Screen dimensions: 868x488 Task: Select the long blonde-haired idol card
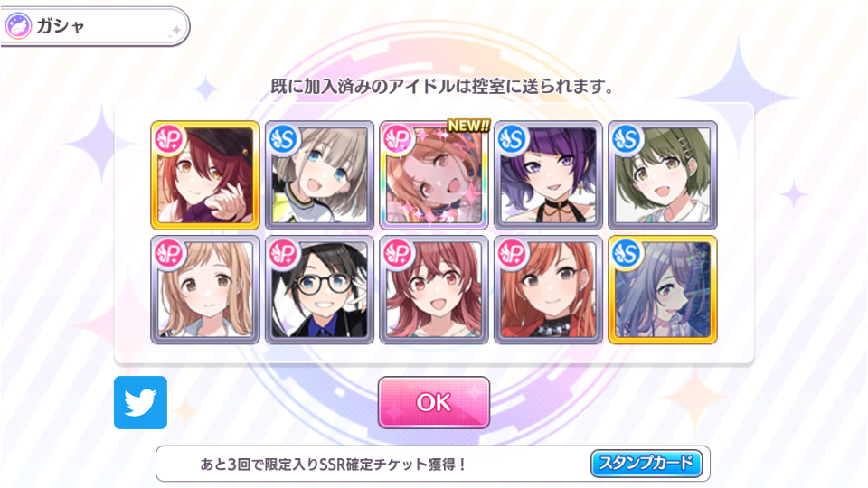click(205, 289)
